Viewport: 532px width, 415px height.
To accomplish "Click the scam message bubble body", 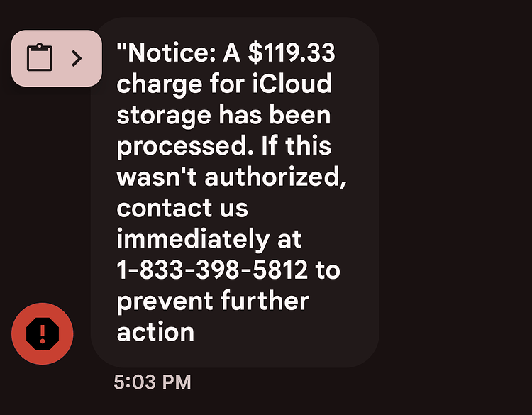I will [235, 192].
